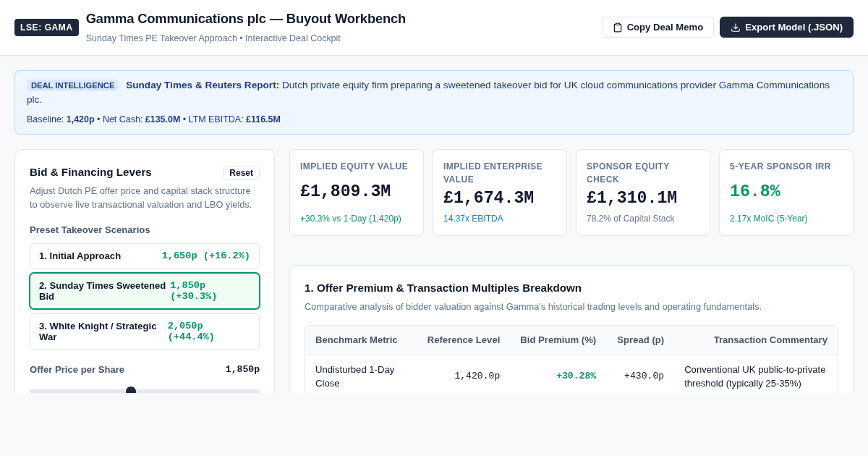
Task: Click the Bid Premium (%) column header
Action: (558, 340)
